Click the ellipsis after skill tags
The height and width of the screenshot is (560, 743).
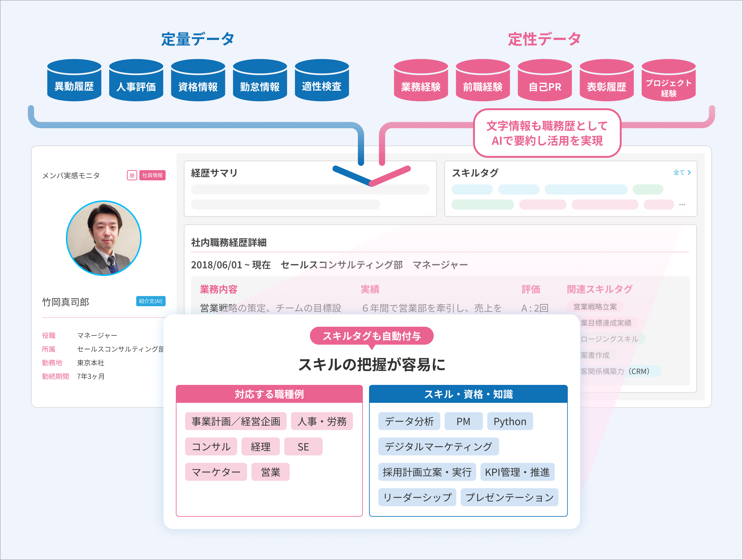tap(682, 205)
